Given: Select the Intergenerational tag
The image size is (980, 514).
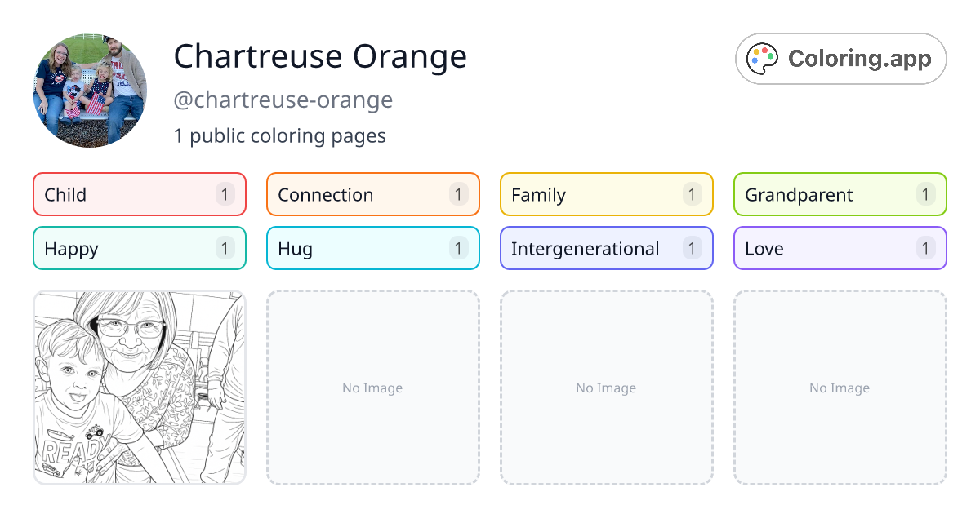Looking at the screenshot, I should pyautogui.click(x=606, y=248).
